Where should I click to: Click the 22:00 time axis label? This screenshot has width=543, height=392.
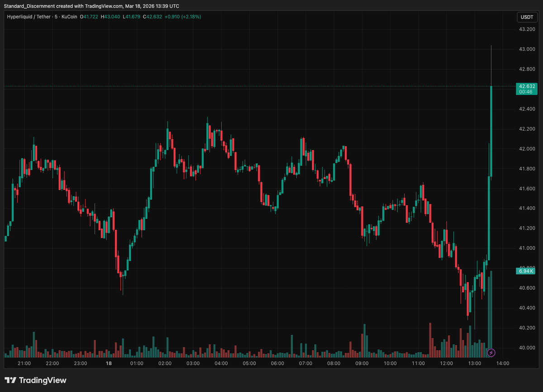pyautogui.click(x=52, y=364)
